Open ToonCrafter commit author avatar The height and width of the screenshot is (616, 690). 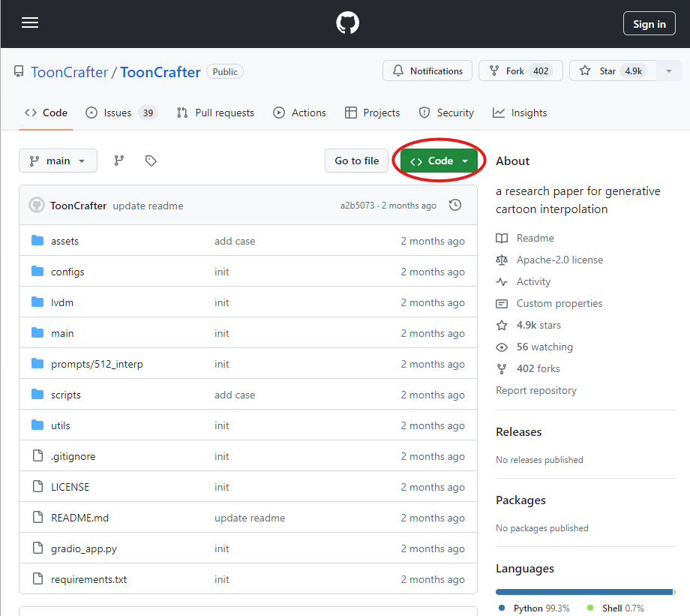click(x=37, y=205)
